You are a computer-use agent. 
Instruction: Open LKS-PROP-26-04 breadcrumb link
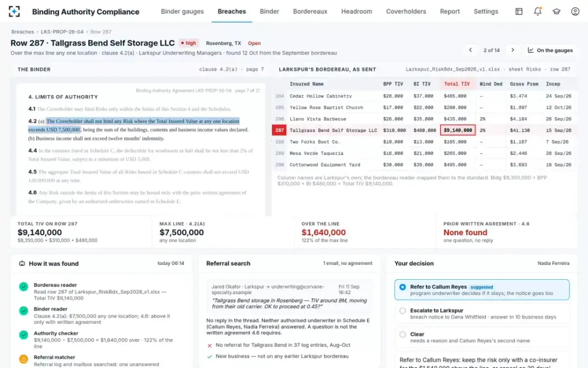click(62, 32)
